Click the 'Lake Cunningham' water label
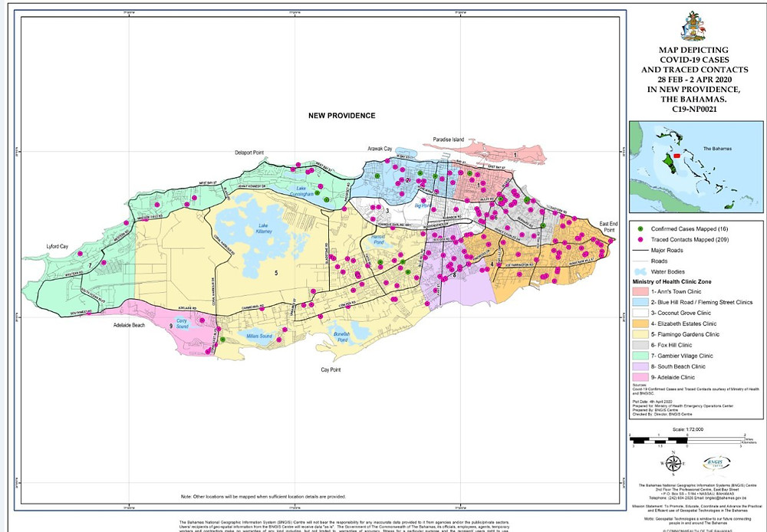 [x=301, y=191]
